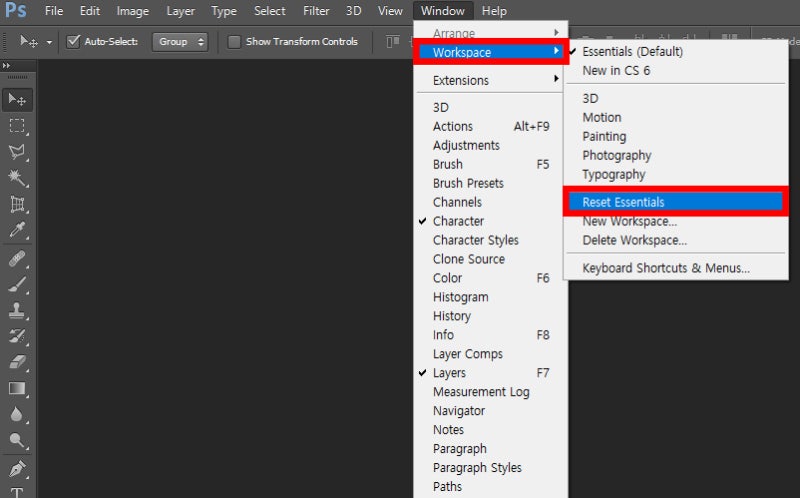Select the Gradient tool
800x498 pixels.
[17, 388]
